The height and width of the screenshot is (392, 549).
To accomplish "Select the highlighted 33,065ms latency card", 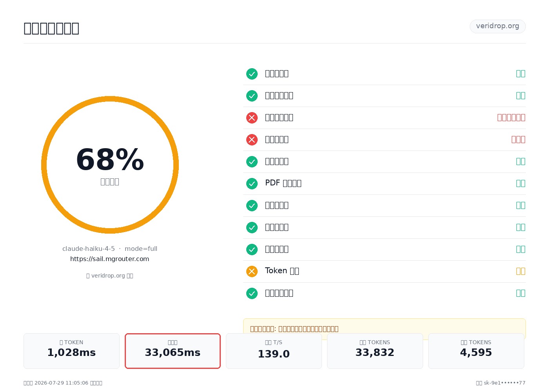I will click(x=173, y=351).
